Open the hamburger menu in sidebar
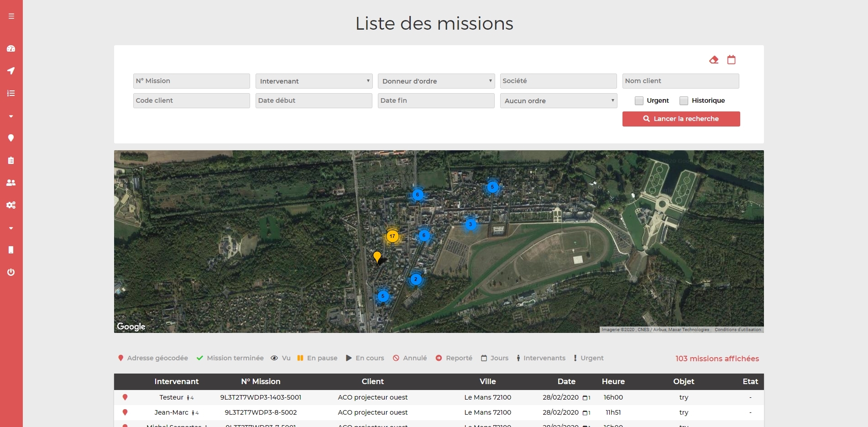This screenshot has width=868, height=427. 11,16
